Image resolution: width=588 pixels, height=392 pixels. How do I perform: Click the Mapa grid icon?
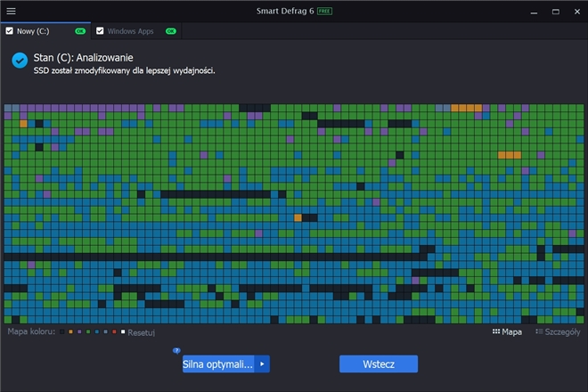click(495, 331)
